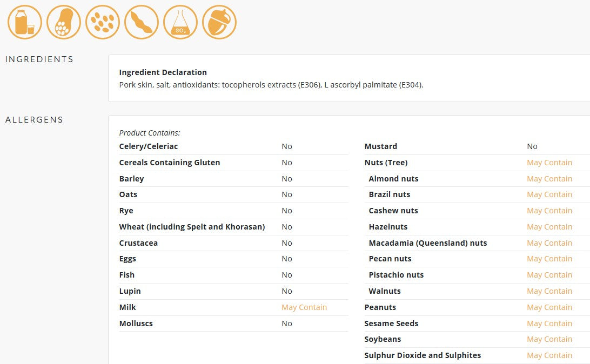
Task: Click the sesame seeds allergen icon
Action: [x=103, y=22]
